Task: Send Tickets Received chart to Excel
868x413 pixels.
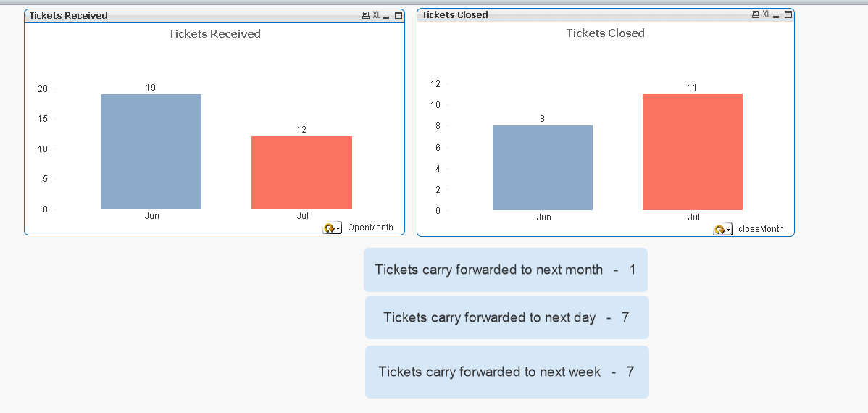Action: [x=376, y=15]
